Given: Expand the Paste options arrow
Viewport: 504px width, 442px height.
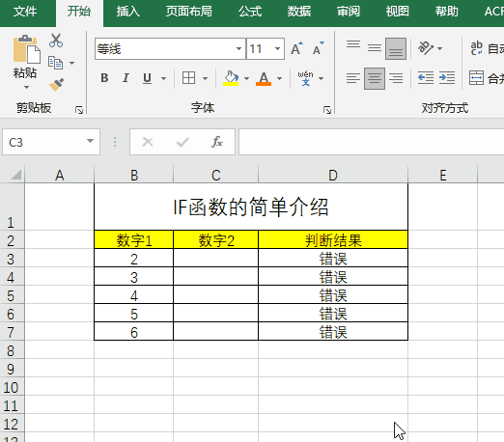Looking at the screenshot, I should 26,87.
